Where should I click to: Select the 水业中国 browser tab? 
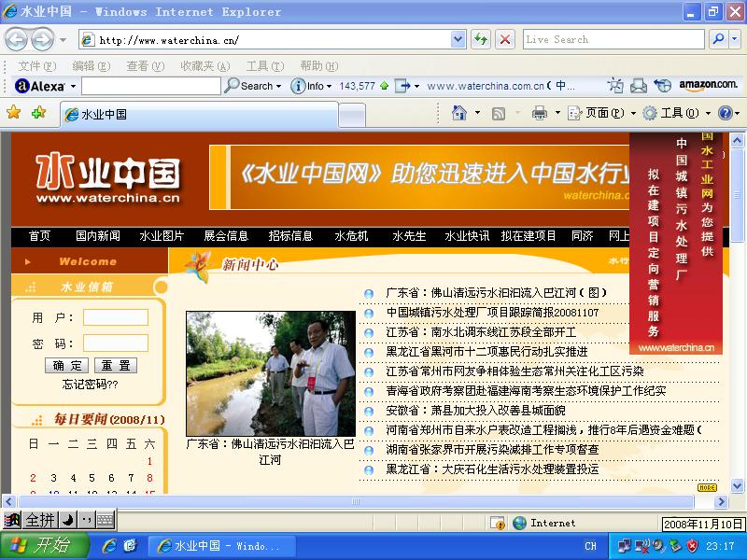(199, 114)
